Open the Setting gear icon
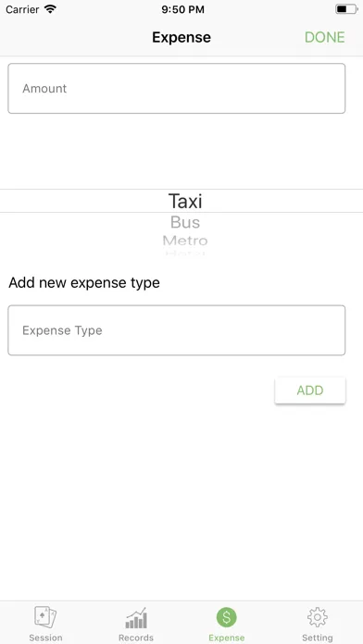 click(x=318, y=617)
